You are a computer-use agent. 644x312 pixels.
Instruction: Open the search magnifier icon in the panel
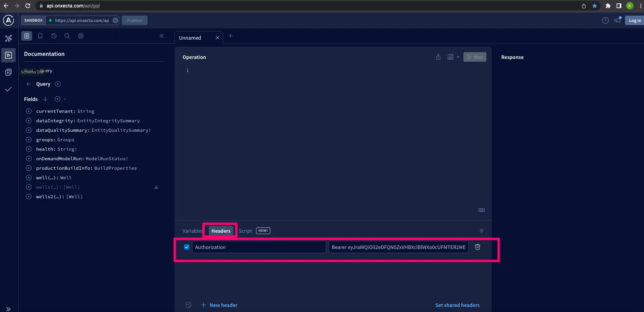click(67, 36)
